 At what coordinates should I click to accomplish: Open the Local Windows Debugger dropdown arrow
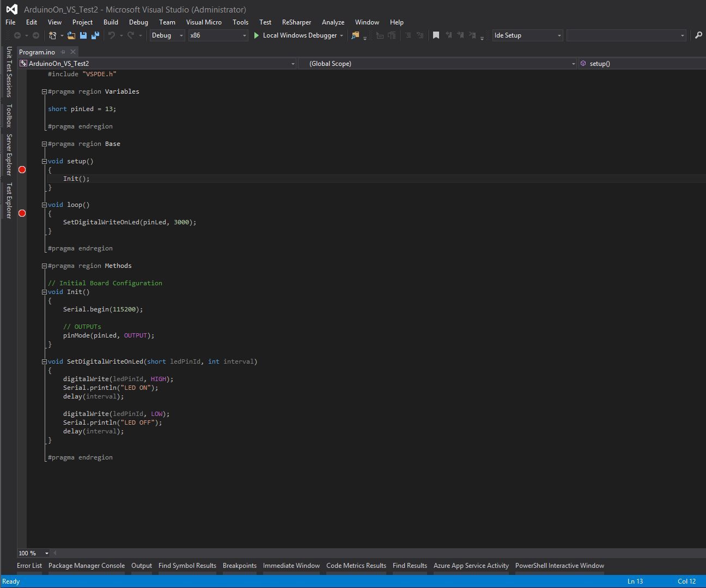point(342,35)
